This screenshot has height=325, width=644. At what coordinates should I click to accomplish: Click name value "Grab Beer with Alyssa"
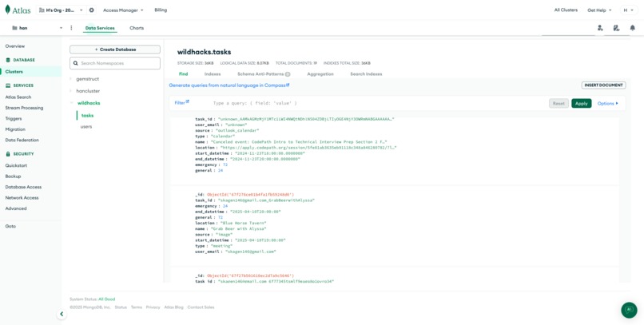[239, 228]
